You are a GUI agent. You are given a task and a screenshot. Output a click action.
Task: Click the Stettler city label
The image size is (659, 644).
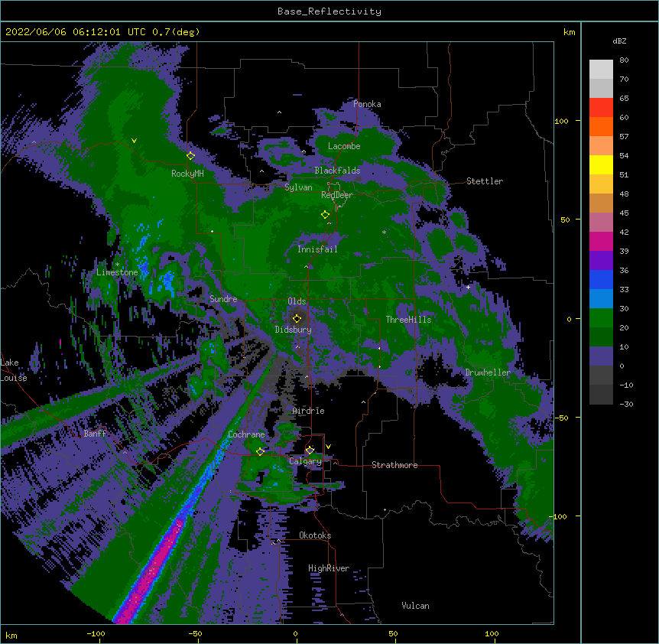(x=485, y=181)
